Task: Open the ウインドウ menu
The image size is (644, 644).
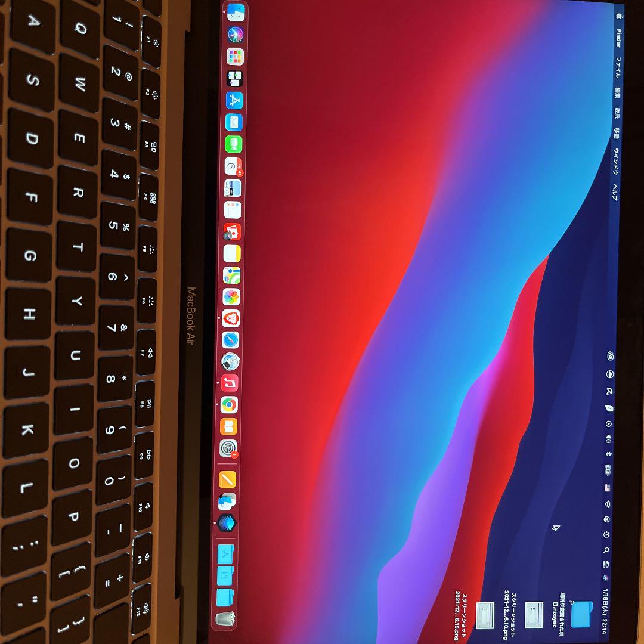Action: point(615,162)
